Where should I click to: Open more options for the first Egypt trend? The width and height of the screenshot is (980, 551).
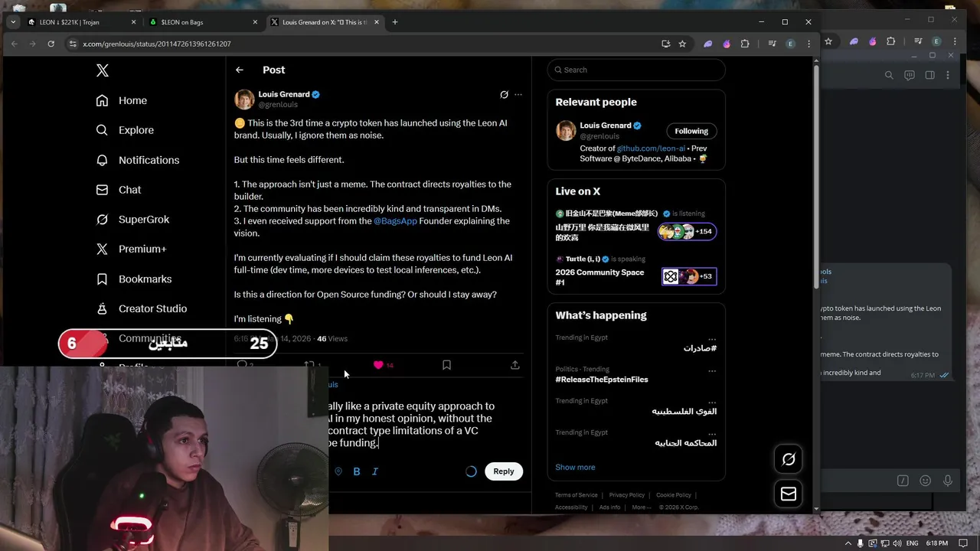712,340
